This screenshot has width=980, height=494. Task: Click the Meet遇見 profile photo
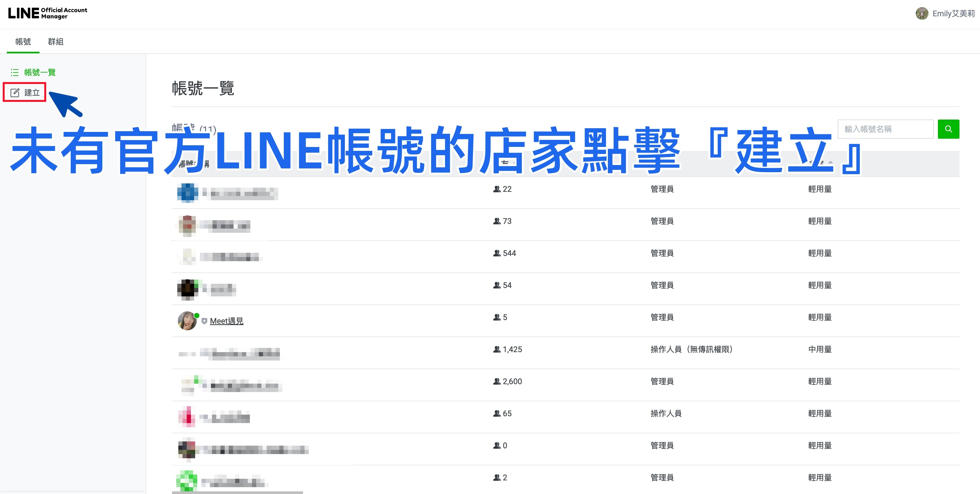(187, 321)
